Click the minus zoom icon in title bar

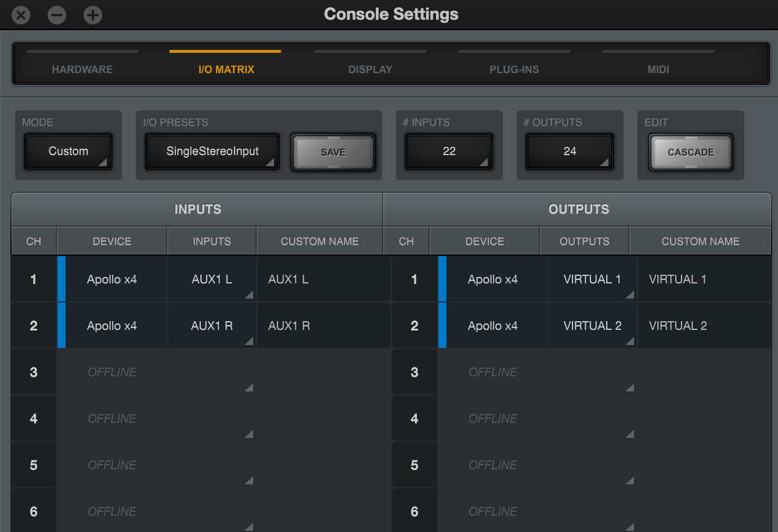coord(57,15)
